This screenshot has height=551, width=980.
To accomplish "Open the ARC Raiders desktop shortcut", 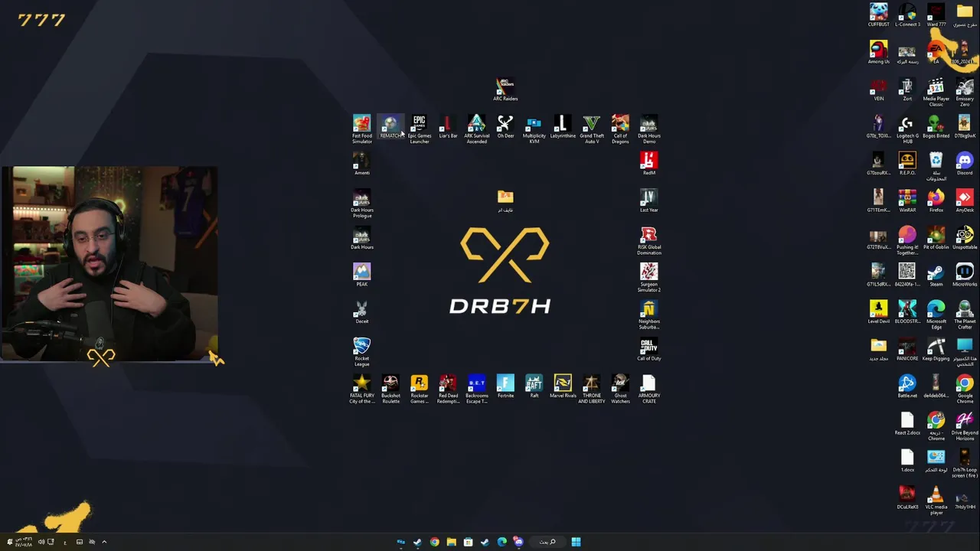I will click(505, 89).
